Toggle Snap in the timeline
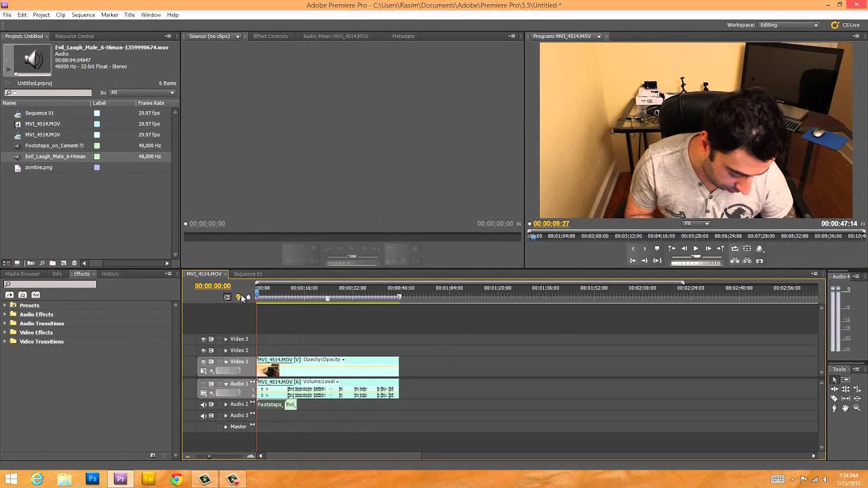The height and width of the screenshot is (488, 868). click(x=227, y=297)
